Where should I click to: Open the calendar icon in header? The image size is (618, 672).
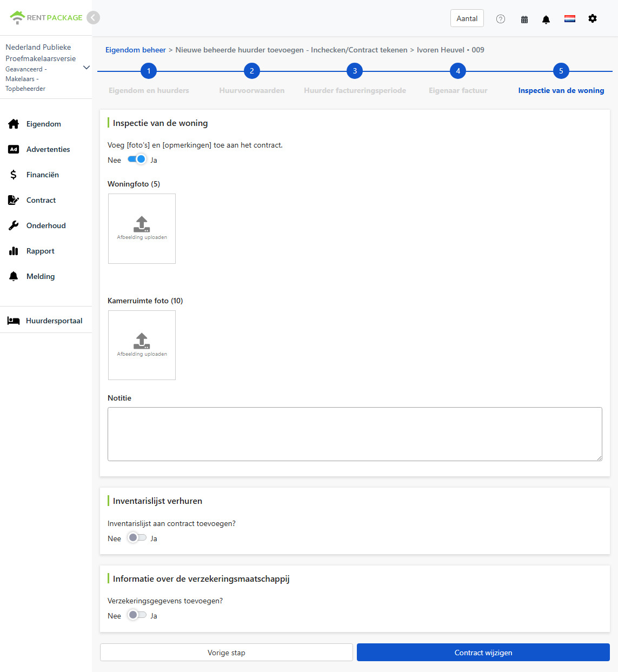coord(524,19)
